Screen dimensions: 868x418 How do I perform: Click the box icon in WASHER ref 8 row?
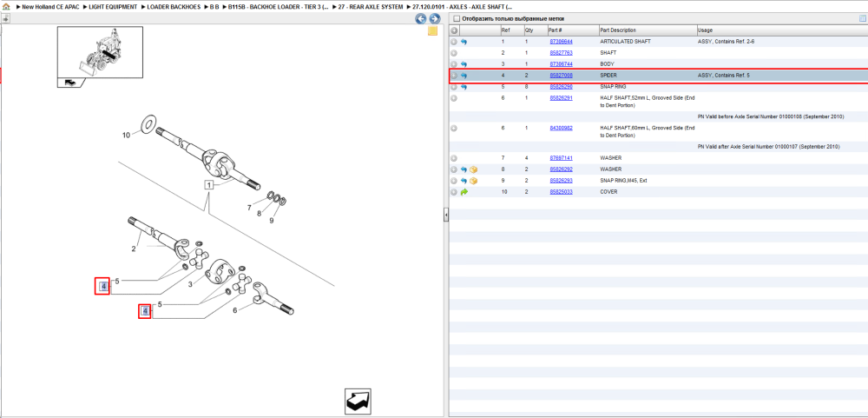click(x=473, y=169)
